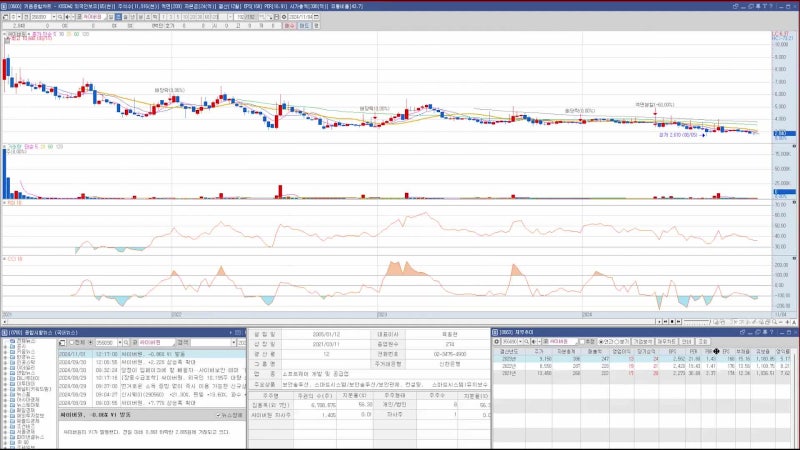Select the 2023년 row in the 재무추이 table
This screenshot has height=450, width=800.
coord(642,359)
